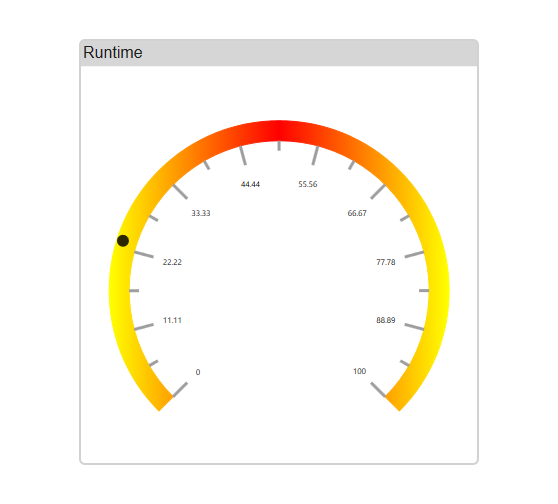This screenshot has width=558, height=504.
Task: Select the 0 scale label
Action: pos(198,372)
